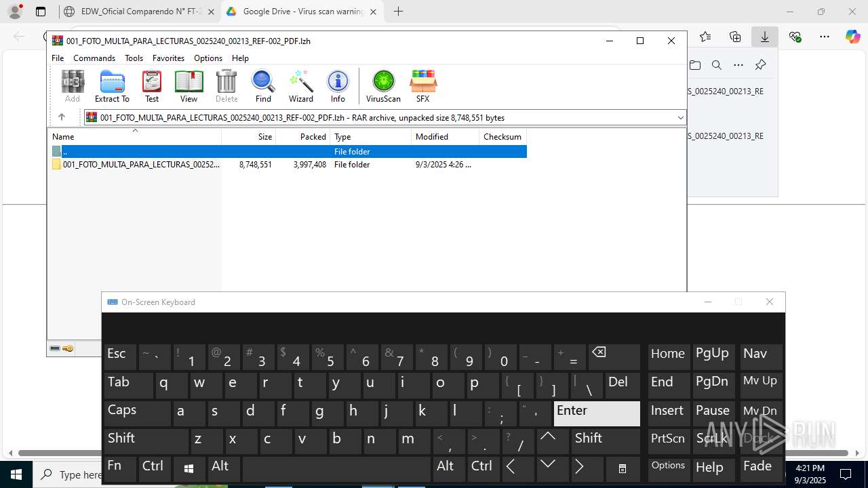Viewport: 868px width, 488px height.
Task: Open Edge settings ellipsis menu
Action: (x=825, y=37)
